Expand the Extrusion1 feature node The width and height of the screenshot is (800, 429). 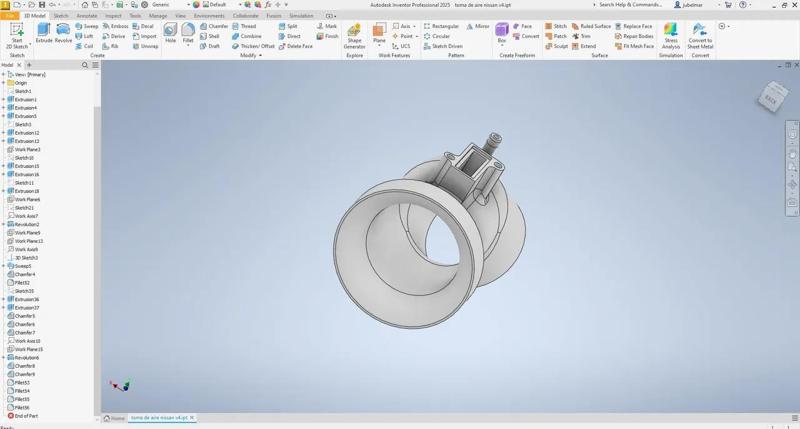tap(4, 99)
